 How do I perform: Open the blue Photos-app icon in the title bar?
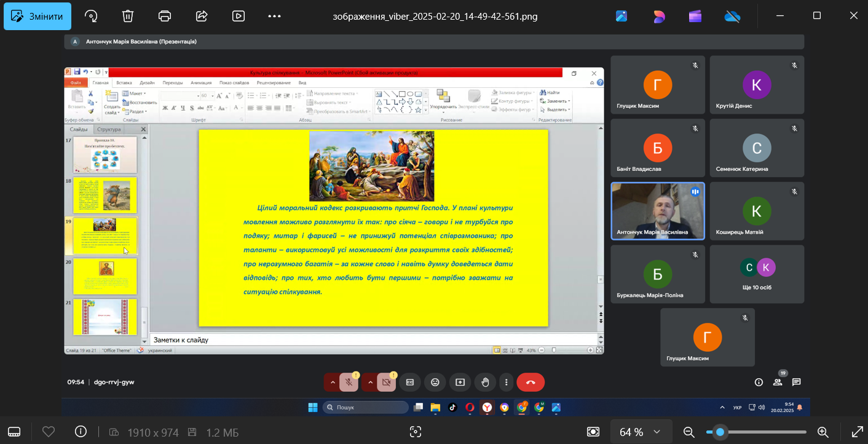(x=621, y=17)
